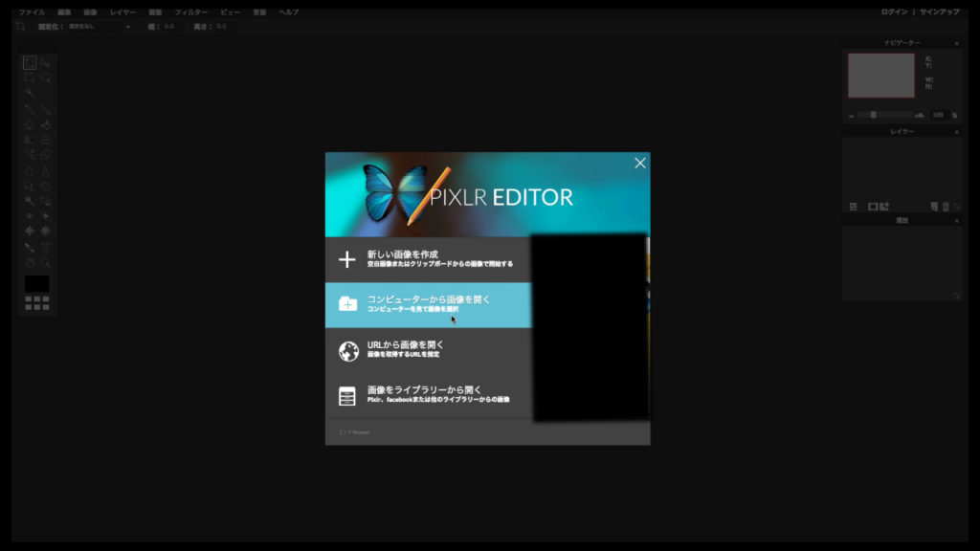
Task: Select the Gradient tool
Action: pyautogui.click(x=30, y=140)
